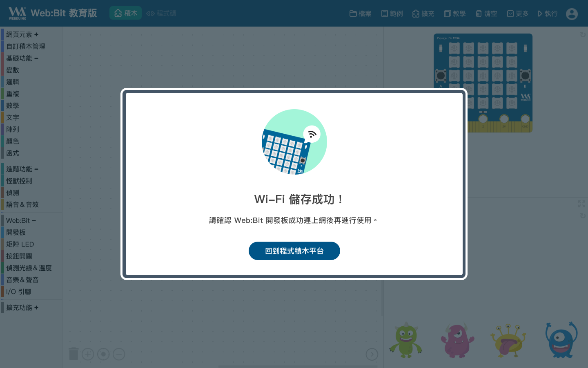Click the right arrow circle in workspace
Image resolution: width=588 pixels, height=368 pixels.
coord(372,354)
